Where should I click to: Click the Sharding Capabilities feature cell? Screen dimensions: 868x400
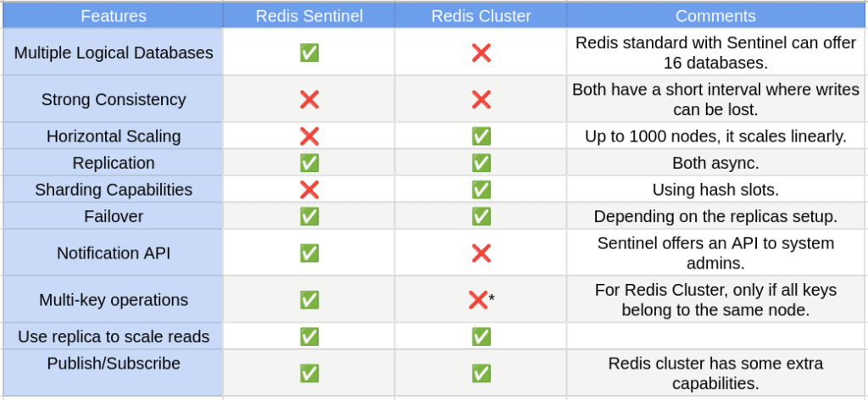click(x=113, y=190)
